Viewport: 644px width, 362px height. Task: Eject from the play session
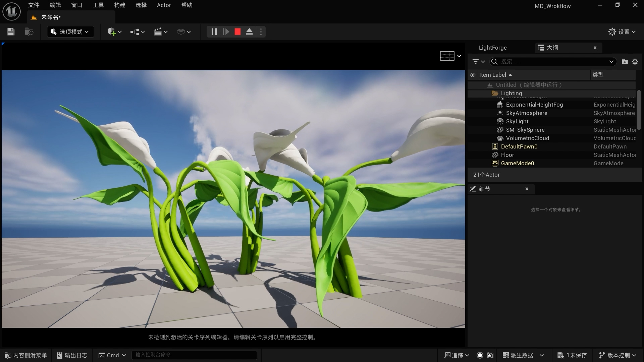[249, 32]
